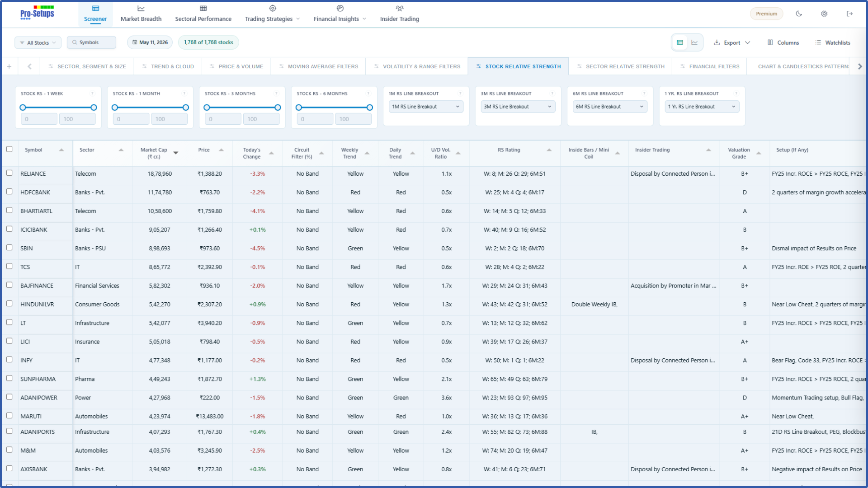Open settings gear icon
The width and height of the screenshot is (868, 488).
pyautogui.click(x=824, y=14)
